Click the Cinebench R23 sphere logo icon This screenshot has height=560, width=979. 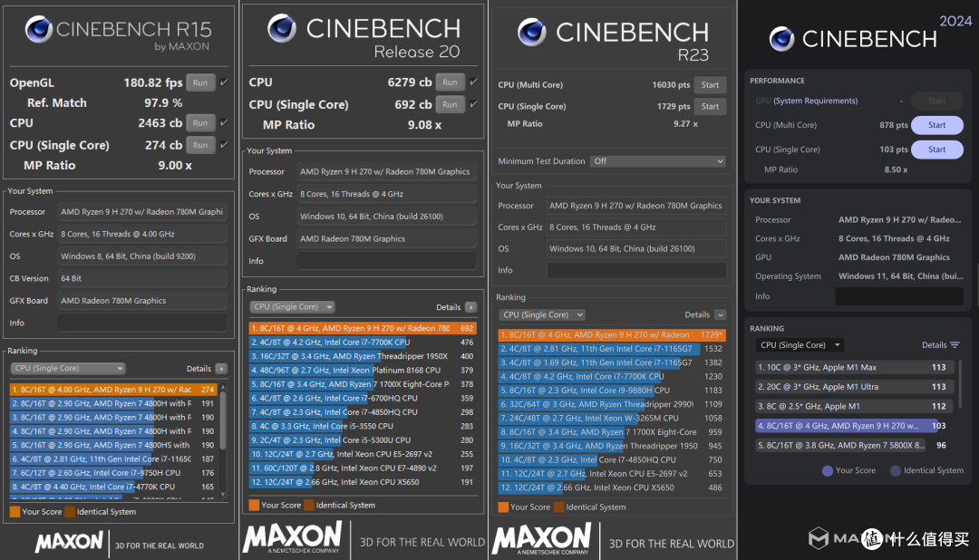pos(532,33)
